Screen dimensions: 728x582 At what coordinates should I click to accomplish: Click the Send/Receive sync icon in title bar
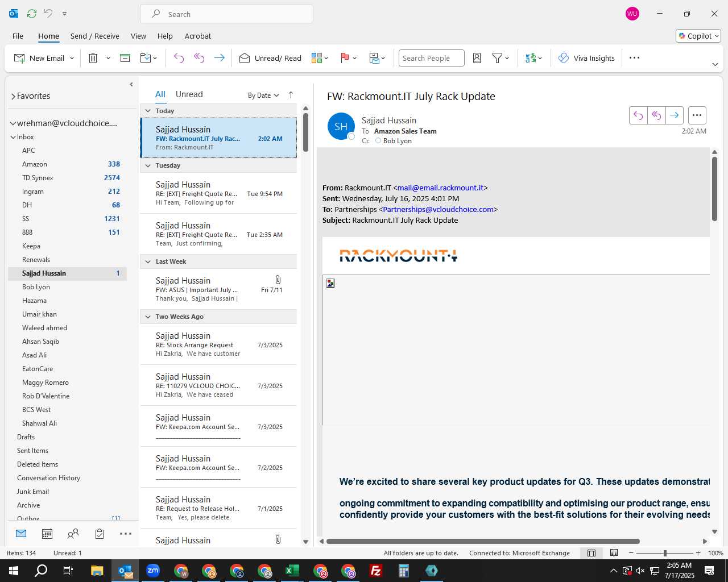pos(32,14)
